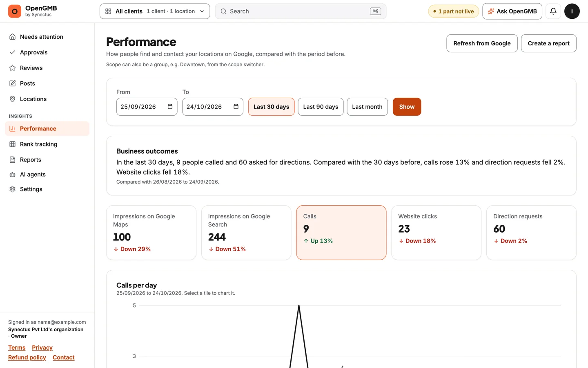Click the 1 part not live badge
The image size is (588, 368).
tap(454, 11)
